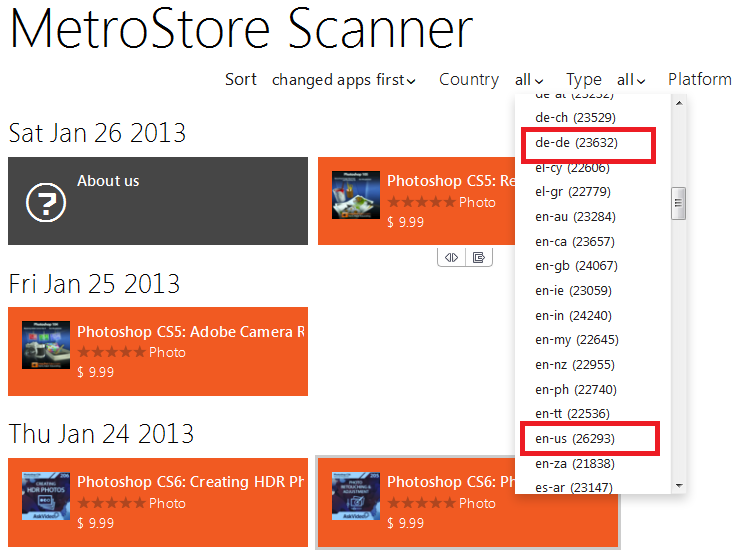Click star rating on Creating HDR tile
The image size is (743, 560).
[x=111, y=503]
